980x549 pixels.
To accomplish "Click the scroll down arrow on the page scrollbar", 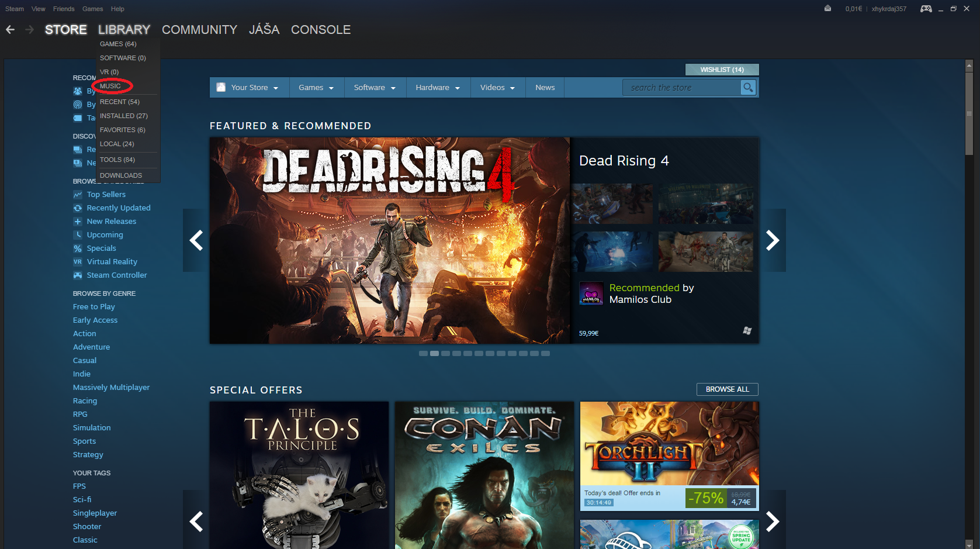I will tap(969, 545).
